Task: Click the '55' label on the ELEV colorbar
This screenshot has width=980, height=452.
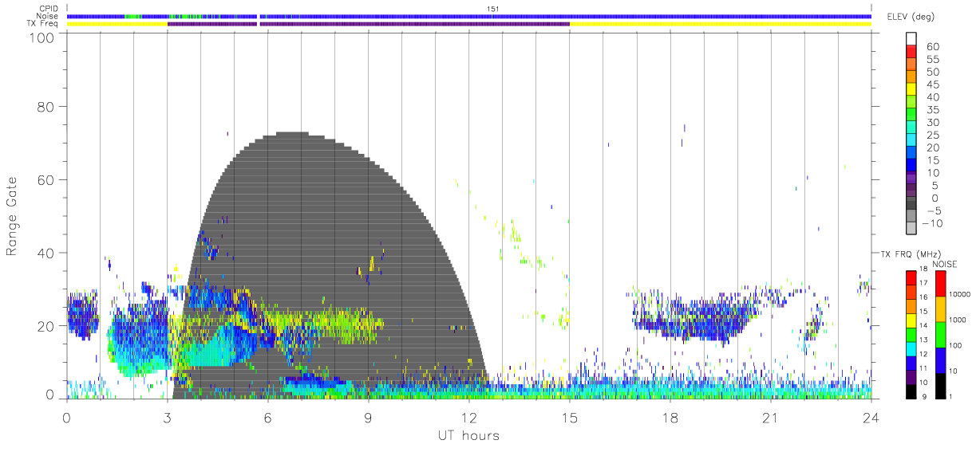Action: [931, 60]
